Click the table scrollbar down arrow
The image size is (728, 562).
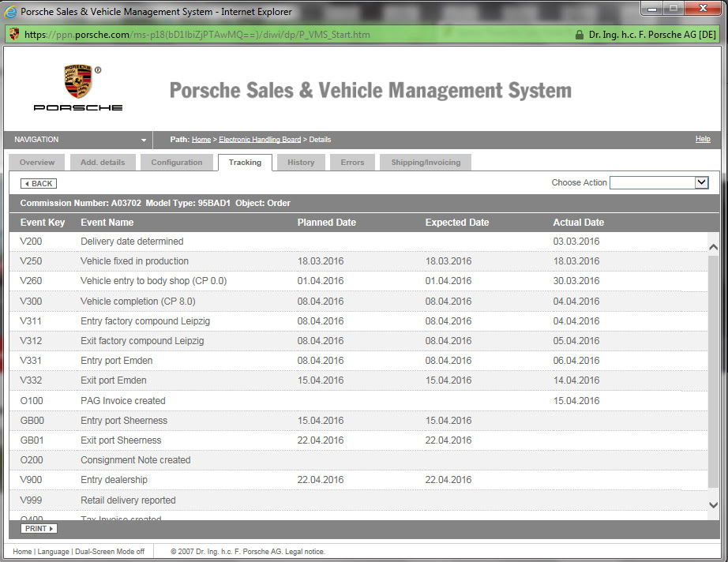click(x=714, y=505)
